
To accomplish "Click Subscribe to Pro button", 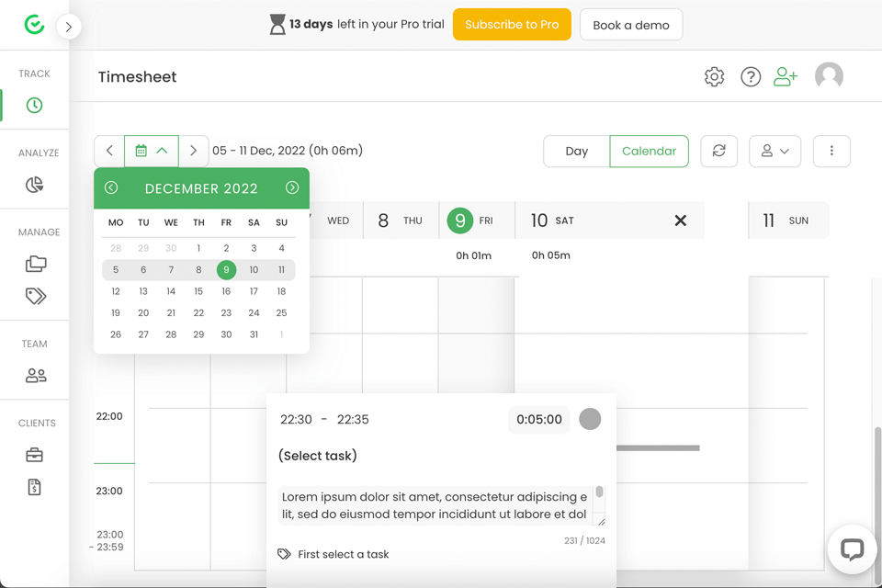I will (512, 25).
